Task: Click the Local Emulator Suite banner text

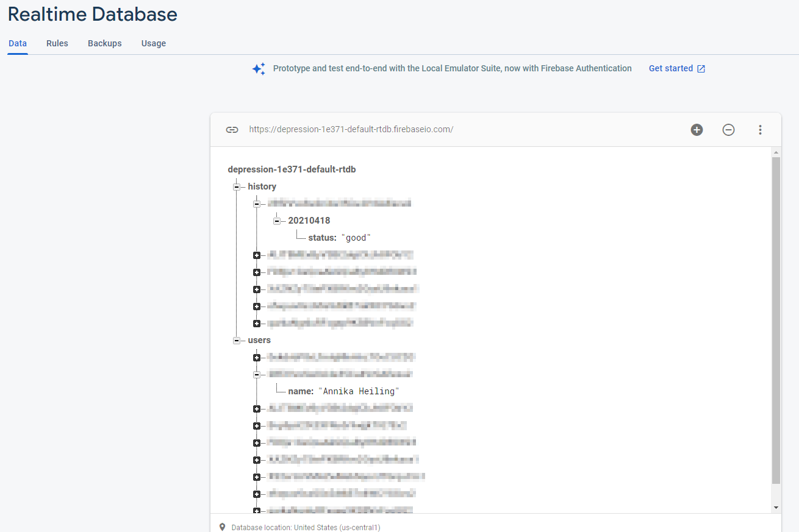Action: coord(453,68)
